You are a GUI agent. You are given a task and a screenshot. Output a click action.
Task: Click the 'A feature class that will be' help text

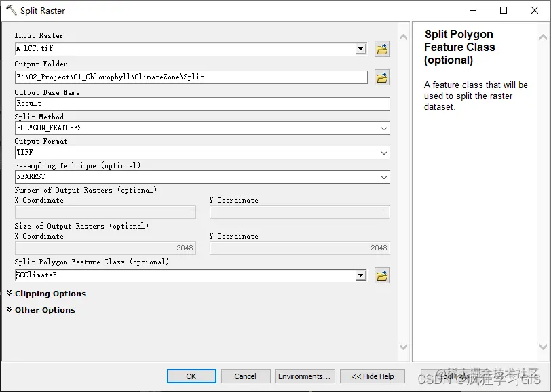click(x=476, y=85)
